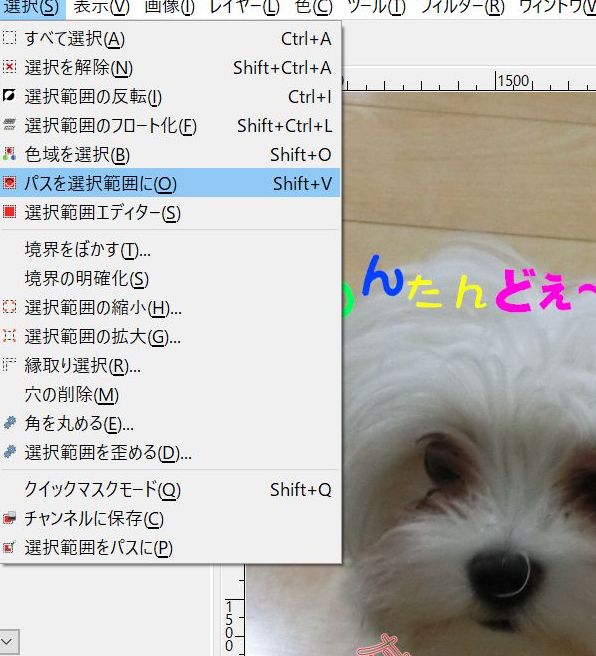Expand the bottom-left dropdown chevron

[x=8, y=641]
